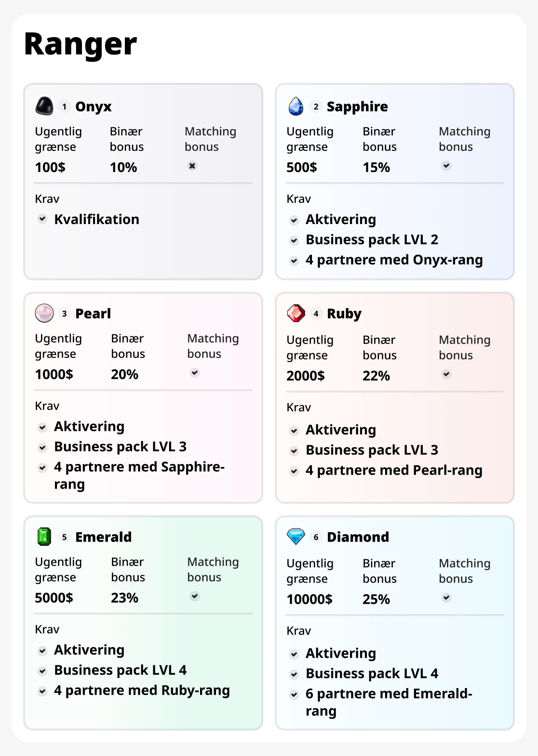The width and height of the screenshot is (538, 756).
Task: Click the Emerald rank title
Action: 103,537
